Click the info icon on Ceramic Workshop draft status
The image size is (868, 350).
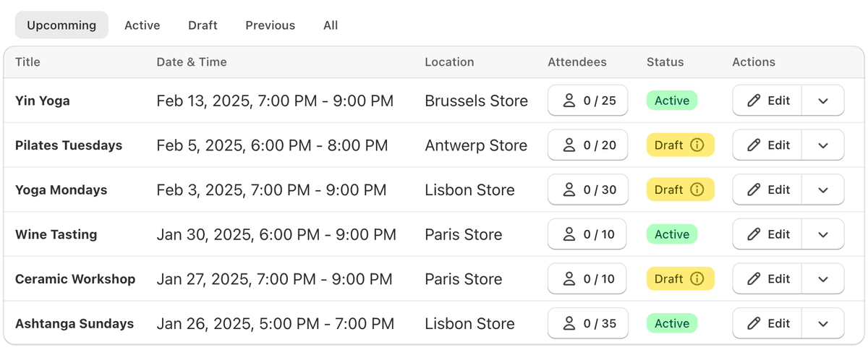(697, 279)
